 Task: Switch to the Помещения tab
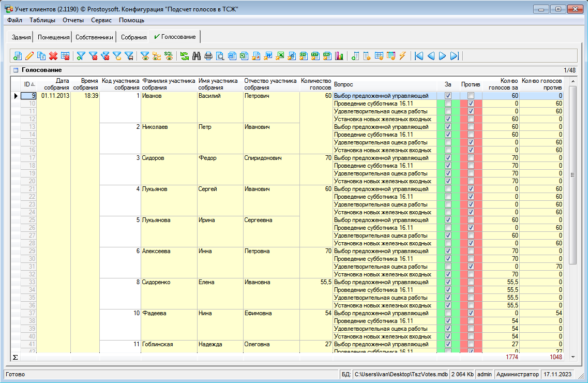tap(54, 37)
